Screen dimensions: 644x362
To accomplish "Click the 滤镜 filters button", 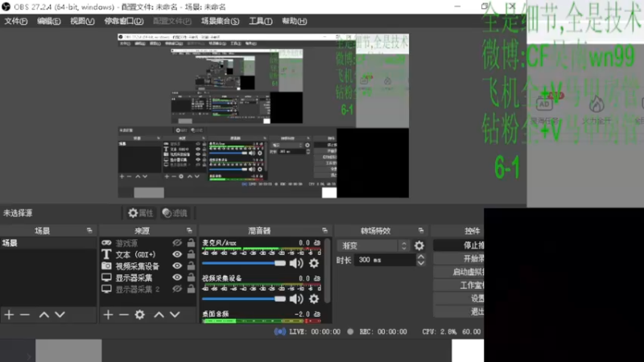I will click(x=175, y=213).
